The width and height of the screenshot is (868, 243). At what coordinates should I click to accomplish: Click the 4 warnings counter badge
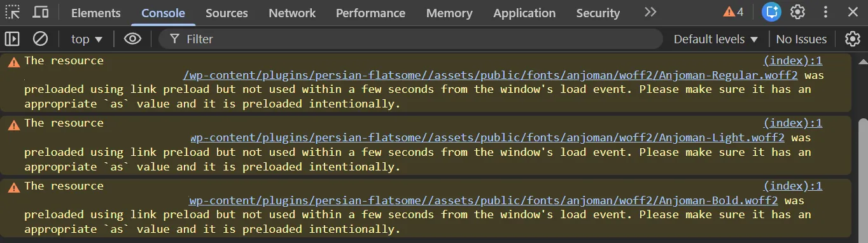(733, 12)
